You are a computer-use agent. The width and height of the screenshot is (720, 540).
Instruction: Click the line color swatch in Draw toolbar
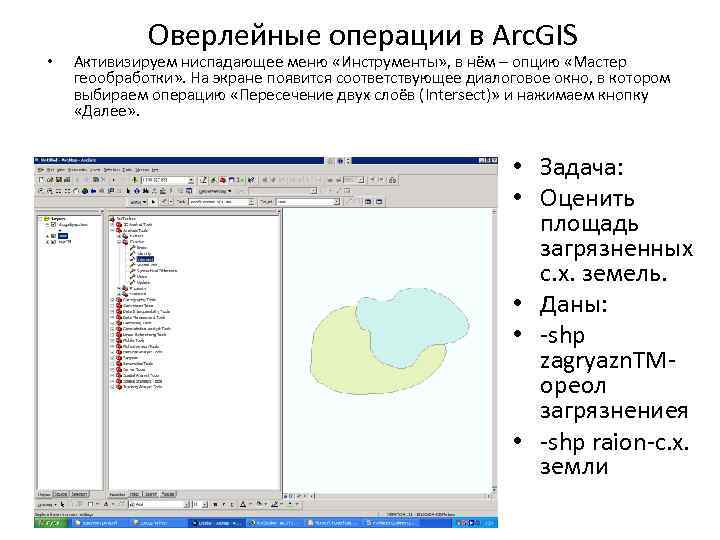click(x=274, y=504)
